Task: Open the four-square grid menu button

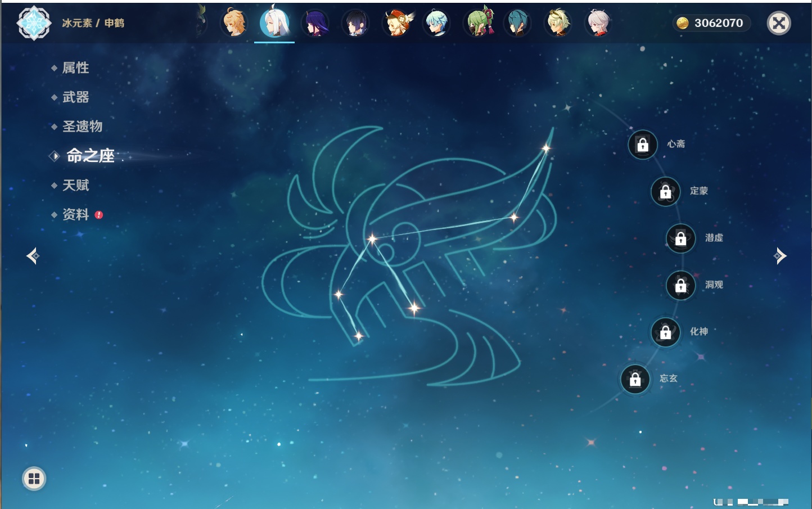Action: [34, 479]
